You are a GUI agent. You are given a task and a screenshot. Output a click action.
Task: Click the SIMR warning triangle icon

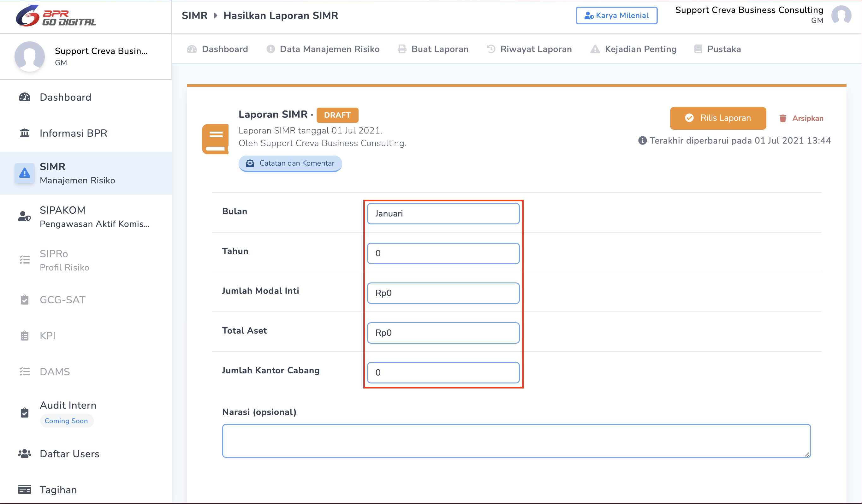coord(24,173)
